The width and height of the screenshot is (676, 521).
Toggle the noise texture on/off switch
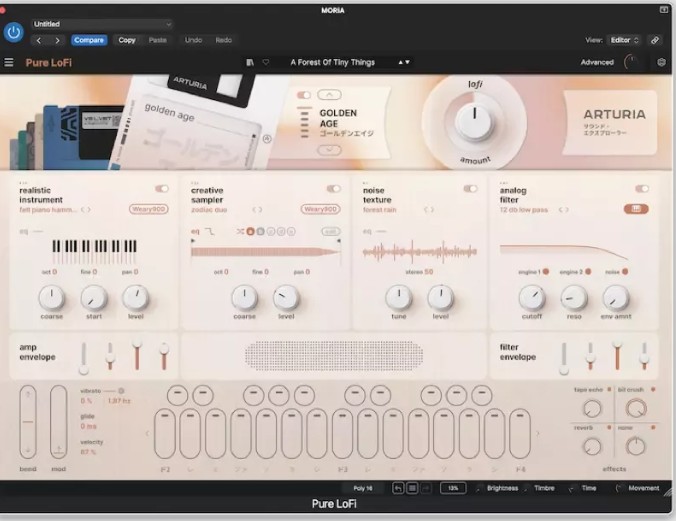(470, 189)
